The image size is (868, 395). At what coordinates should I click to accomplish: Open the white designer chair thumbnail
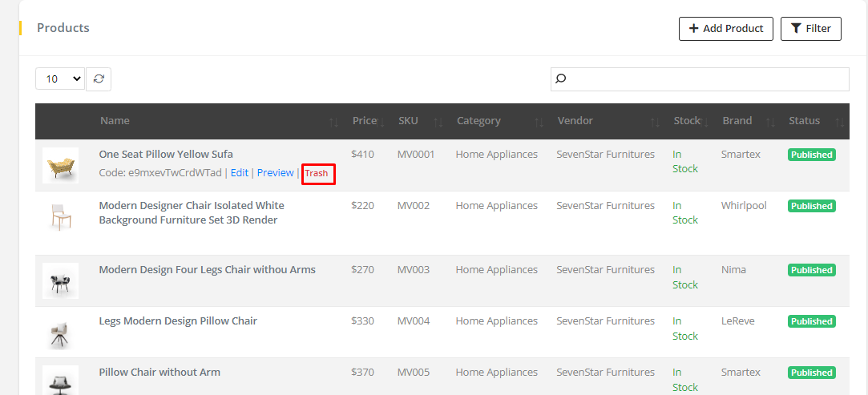tap(60, 216)
